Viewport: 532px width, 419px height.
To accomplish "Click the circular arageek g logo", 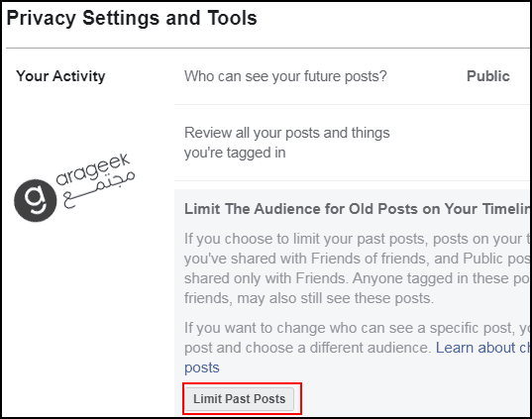I will coord(36,200).
